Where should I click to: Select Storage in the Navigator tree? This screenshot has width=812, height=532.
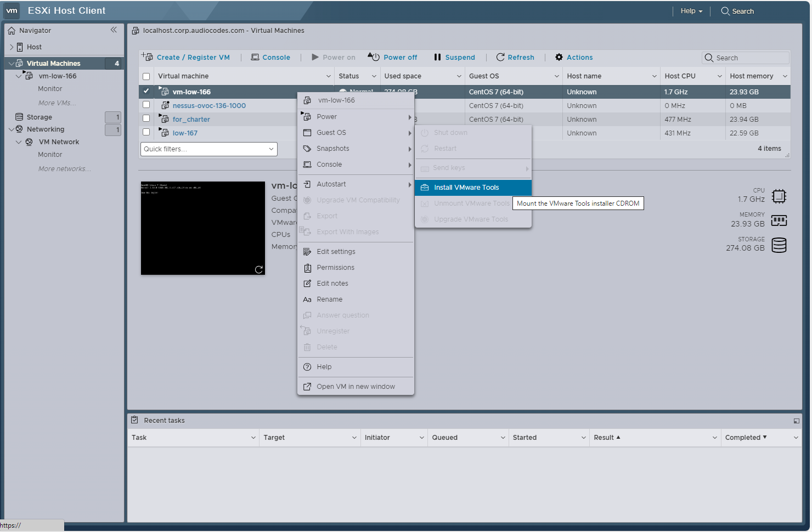(x=40, y=117)
